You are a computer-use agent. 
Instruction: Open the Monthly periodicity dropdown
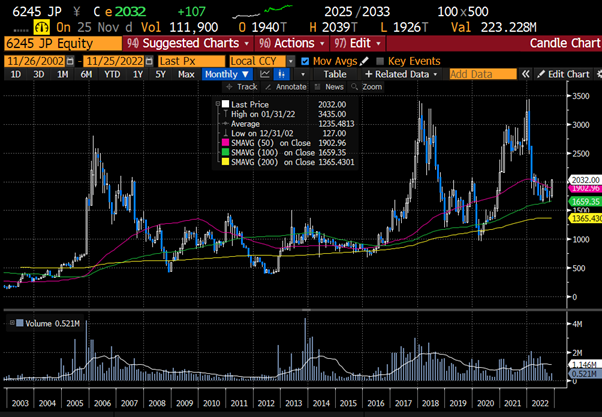point(227,74)
